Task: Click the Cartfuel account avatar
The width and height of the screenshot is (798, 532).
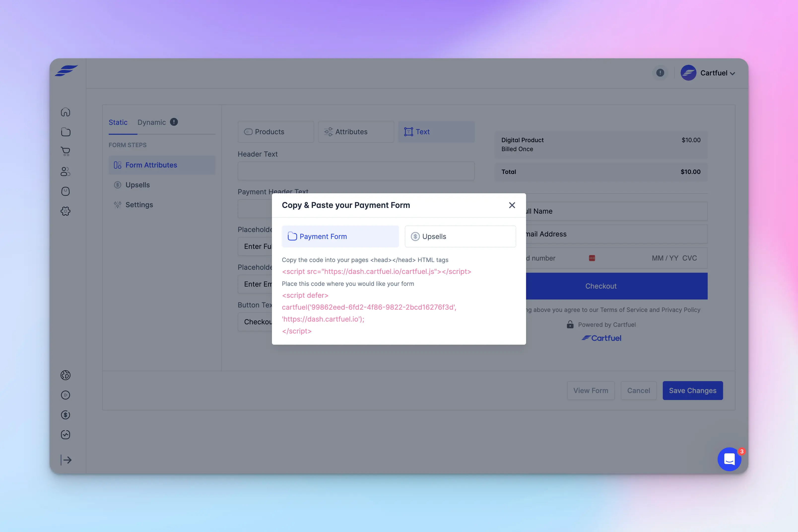Action: [688, 73]
